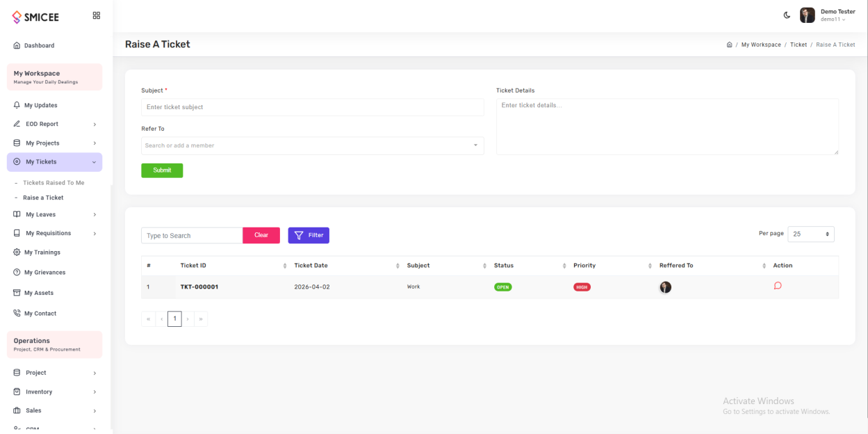This screenshot has width=868, height=434.
Task: Click the Filter button
Action: click(x=309, y=235)
